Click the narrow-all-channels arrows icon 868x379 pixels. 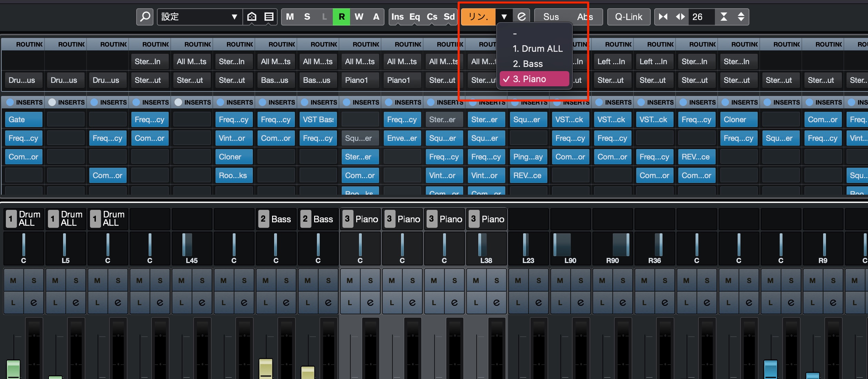663,17
